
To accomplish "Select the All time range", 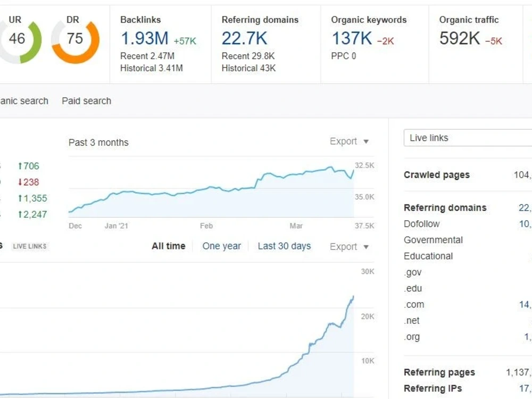I will pos(168,246).
